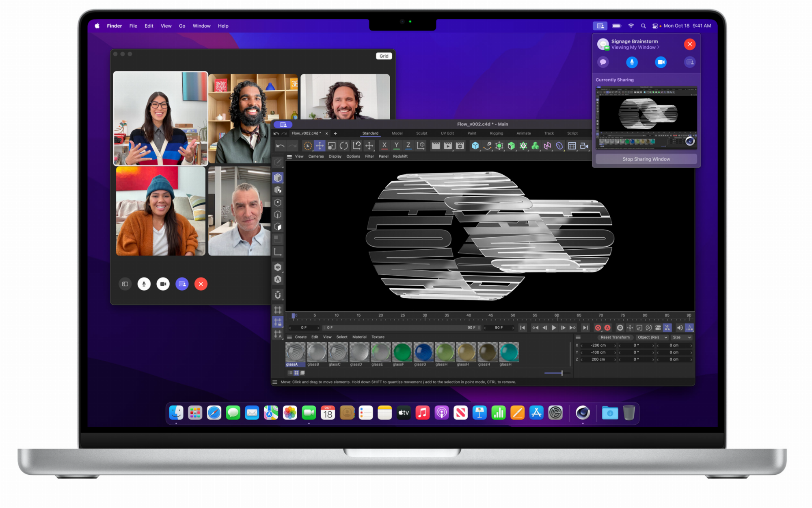Viewport: 812px width, 508px height.
Task: Open the Object (Rel) dropdown
Action: point(652,337)
